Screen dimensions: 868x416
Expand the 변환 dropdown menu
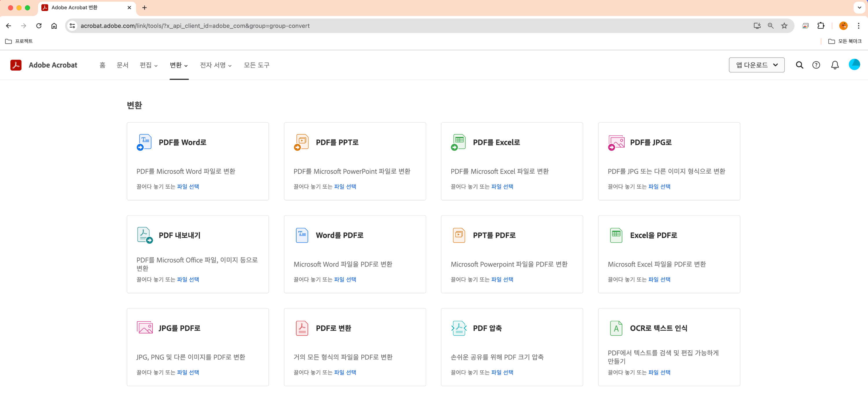pyautogui.click(x=179, y=65)
